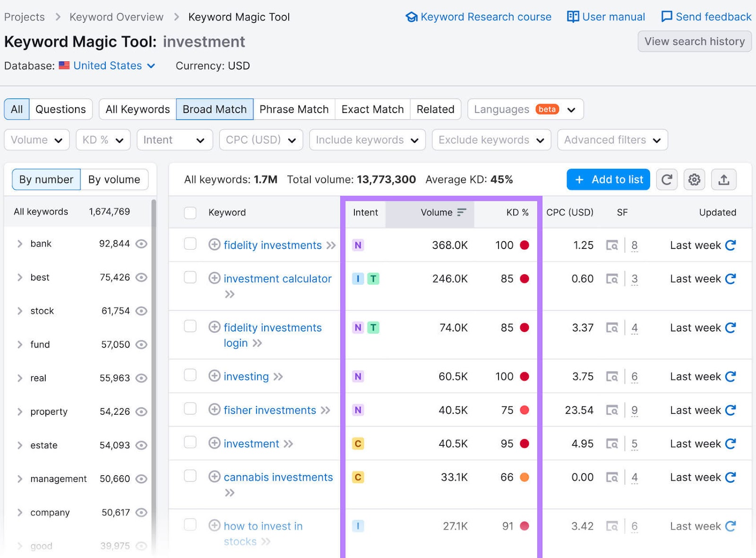Add "fidelity investments" via its plus icon
The height and width of the screenshot is (558, 756).
(x=215, y=245)
